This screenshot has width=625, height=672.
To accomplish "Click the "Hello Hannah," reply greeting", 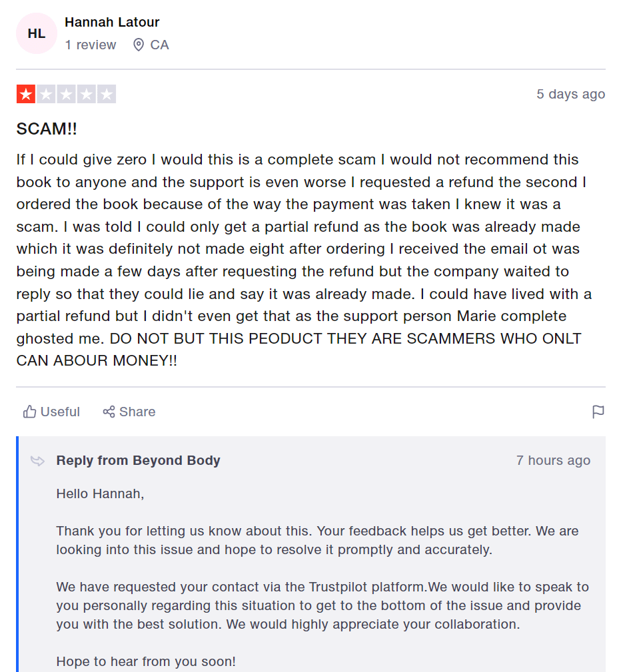I will tap(100, 494).
